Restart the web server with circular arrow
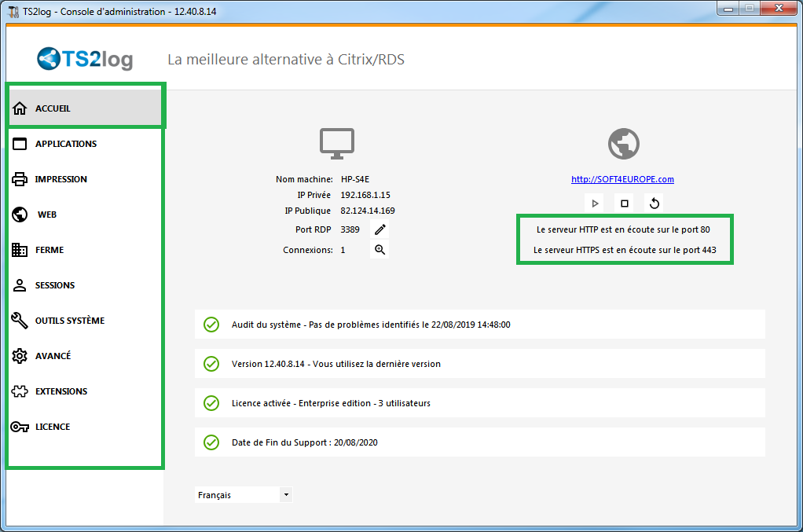803x532 pixels. 654,204
